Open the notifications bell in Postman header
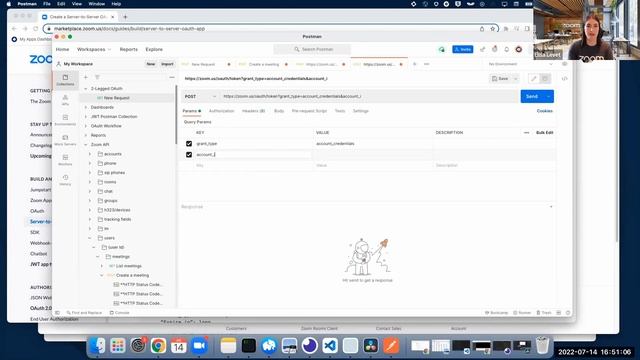Viewport: 640px width, 360px height. tap(507, 49)
